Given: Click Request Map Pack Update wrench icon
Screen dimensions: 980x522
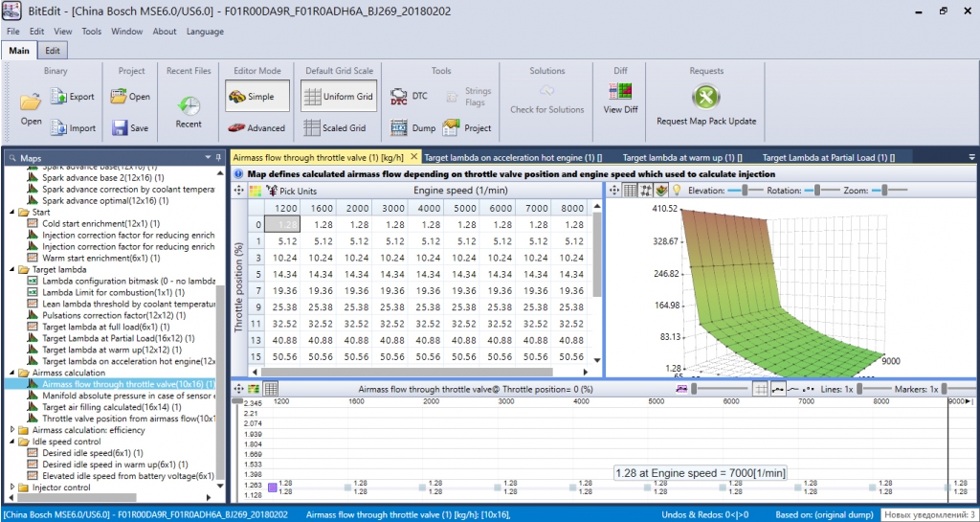Looking at the screenshot, I should [x=706, y=98].
